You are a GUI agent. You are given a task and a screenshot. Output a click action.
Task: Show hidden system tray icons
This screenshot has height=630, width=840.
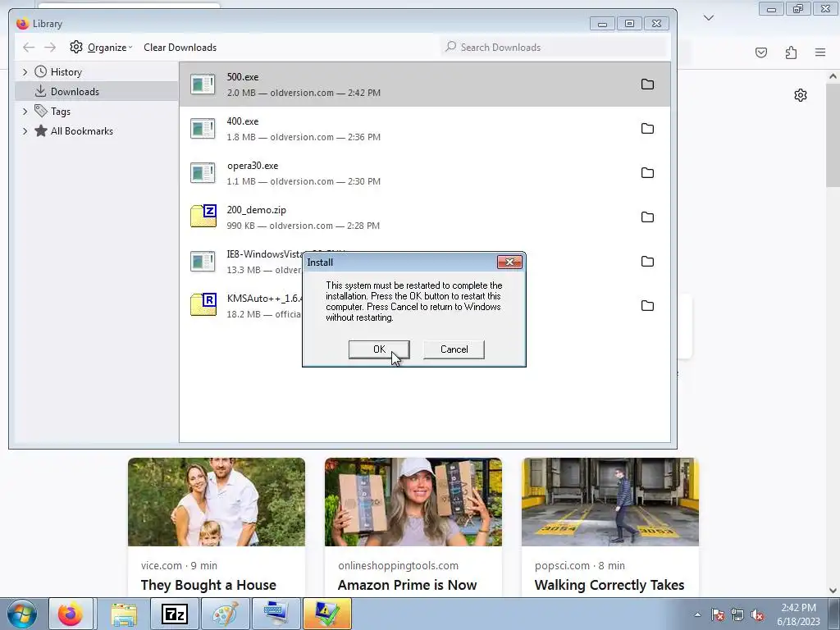697,614
